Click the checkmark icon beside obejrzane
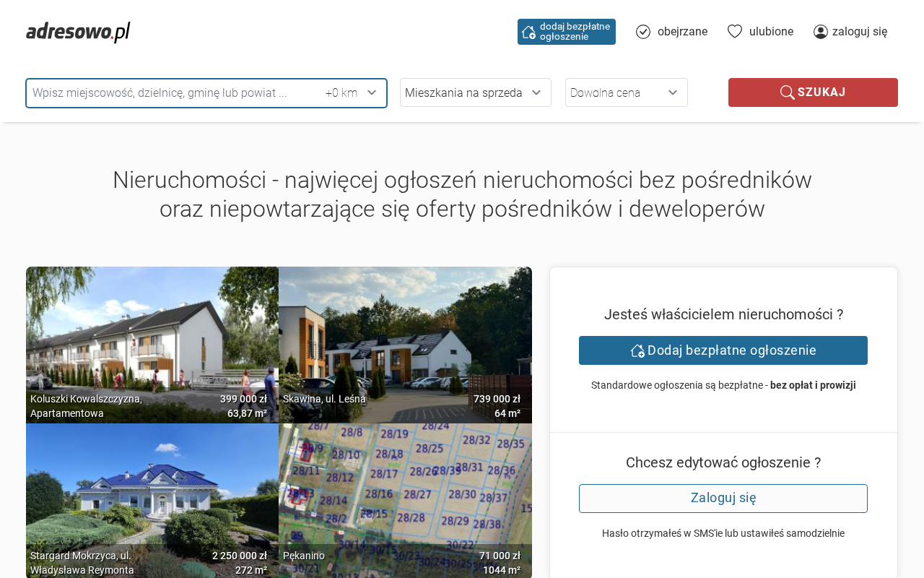 click(643, 32)
